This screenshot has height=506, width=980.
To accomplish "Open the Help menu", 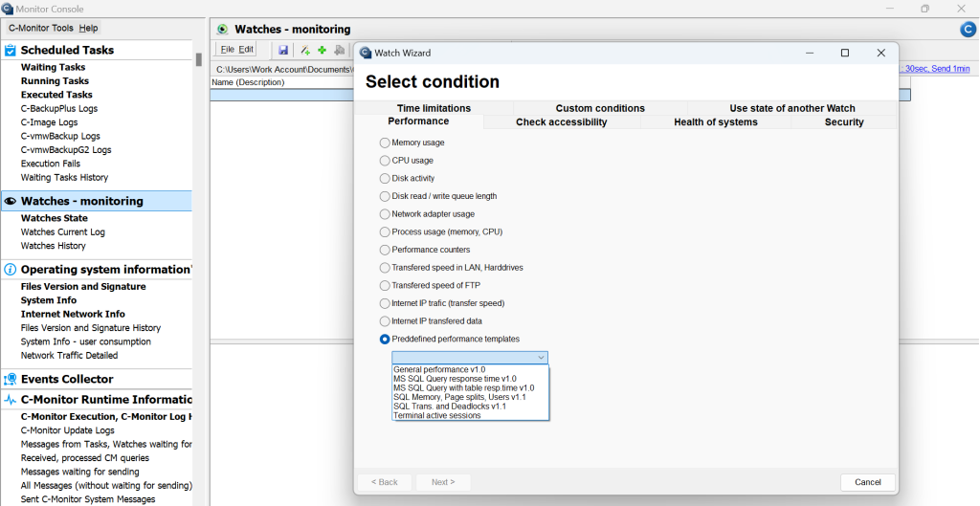I will pyautogui.click(x=88, y=28).
